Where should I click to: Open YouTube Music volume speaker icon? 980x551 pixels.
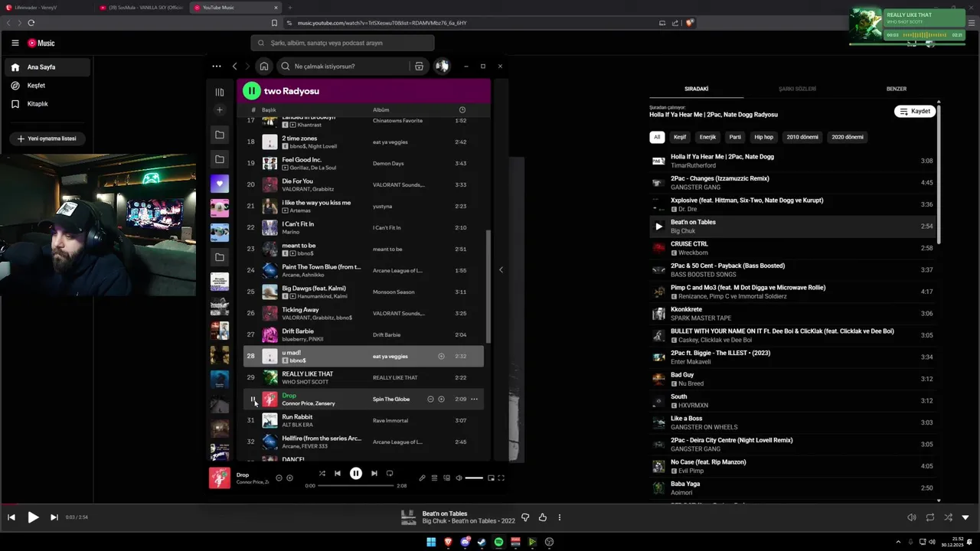tap(912, 517)
